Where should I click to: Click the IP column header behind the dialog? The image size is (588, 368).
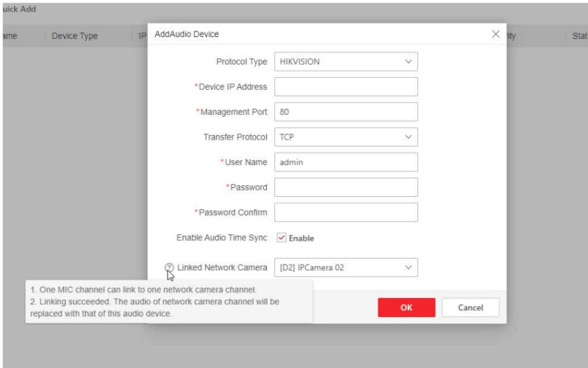point(142,36)
